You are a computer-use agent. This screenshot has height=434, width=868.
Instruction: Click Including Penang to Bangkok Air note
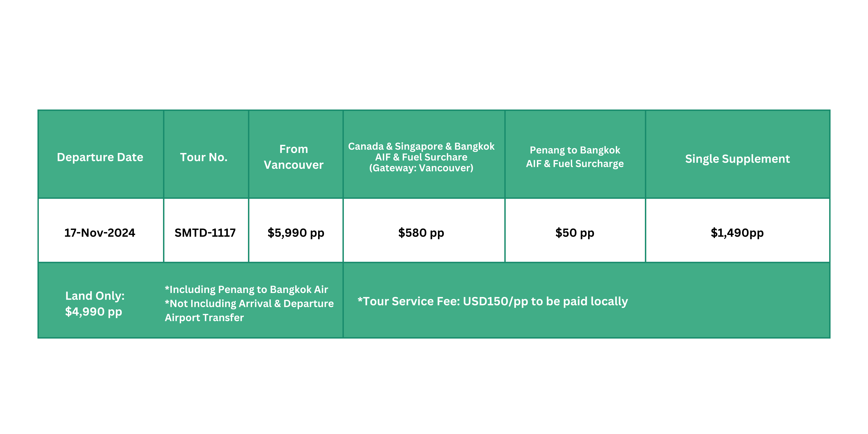pos(246,289)
